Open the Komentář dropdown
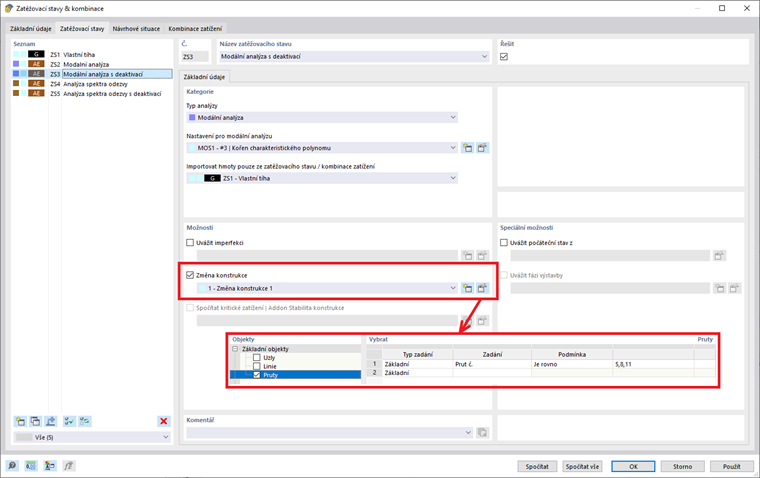This screenshot has width=760, height=478. tap(468, 432)
